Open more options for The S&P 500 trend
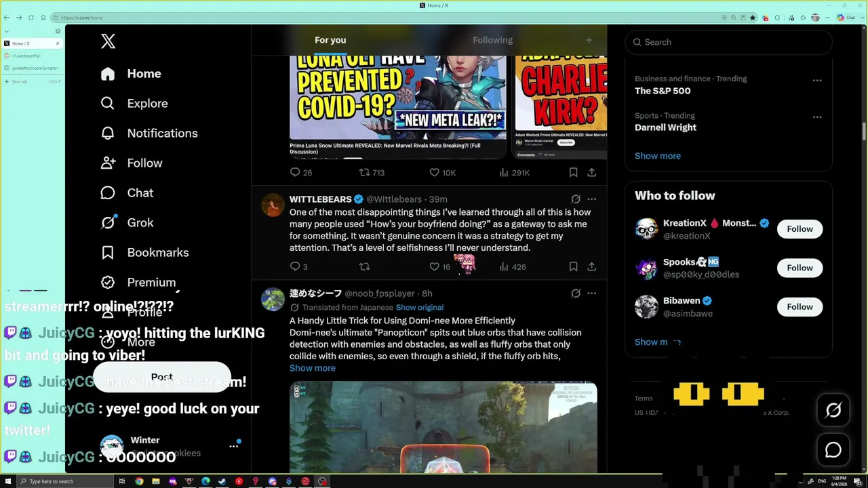The width and height of the screenshot is (868, 488). click(x=817, y=80)
